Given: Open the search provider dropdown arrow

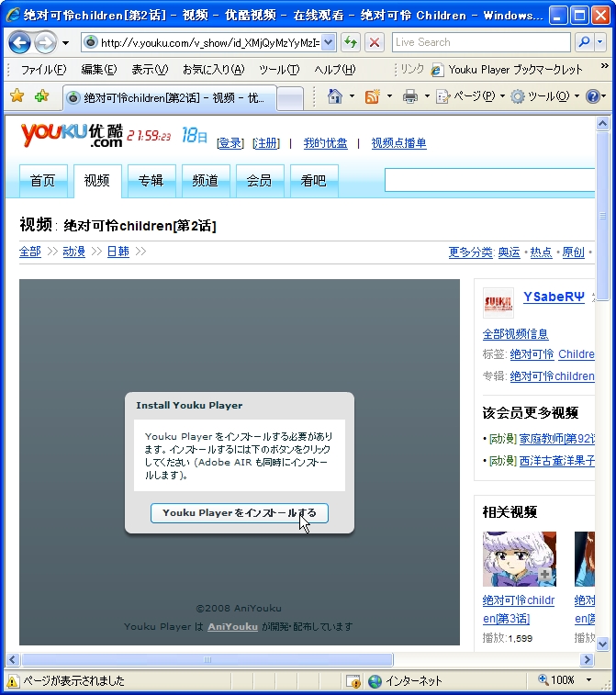Looking at the screenshot, I should coord(600,42).
